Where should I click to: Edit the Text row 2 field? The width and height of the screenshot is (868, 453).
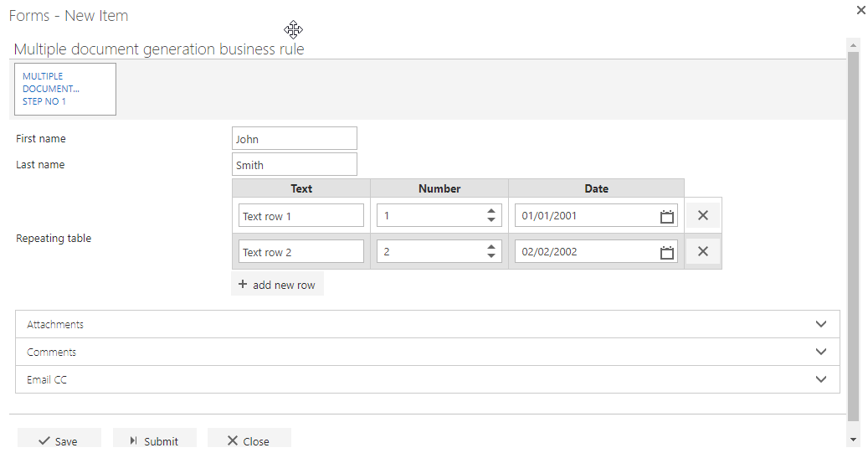(x=301, y=251)
